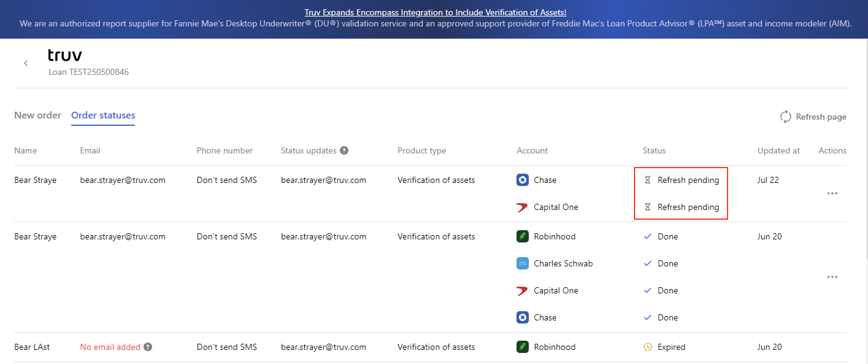Click Verification of assets in Bear LAst row
Viewport: 868px width, 364px height.
click(436, 347)
